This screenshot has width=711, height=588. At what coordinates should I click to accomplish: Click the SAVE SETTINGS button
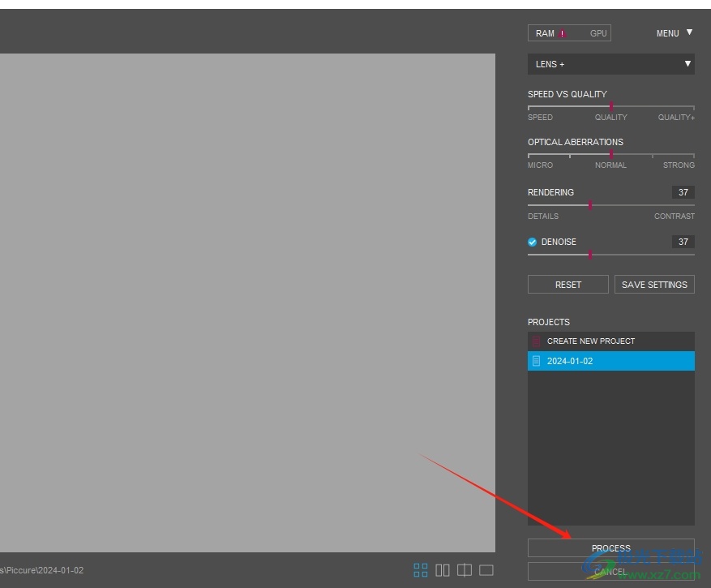pyautogui.click(x=653, y=285)
